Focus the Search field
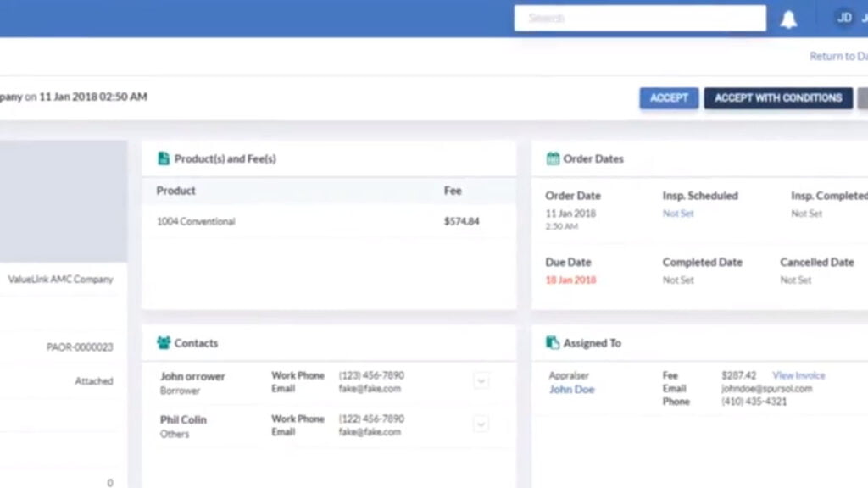The height and width of the screenshot is (488, 868). (640, 19)
